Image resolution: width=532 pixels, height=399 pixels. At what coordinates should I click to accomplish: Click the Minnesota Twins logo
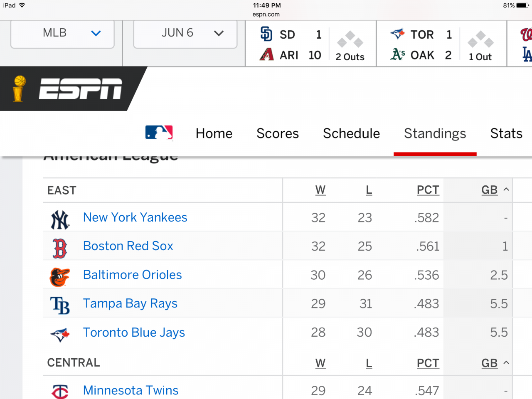tap(60, 392)
